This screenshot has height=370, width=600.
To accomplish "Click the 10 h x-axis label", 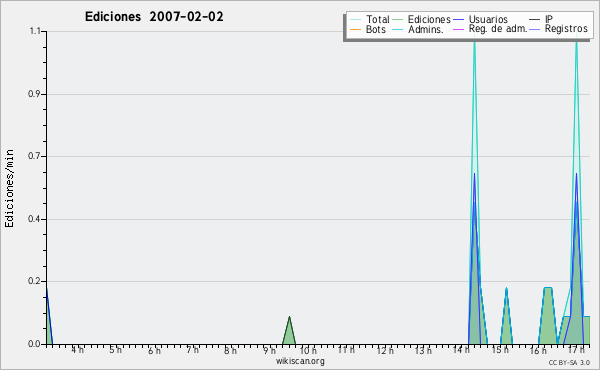I will (x=308, y=350).
